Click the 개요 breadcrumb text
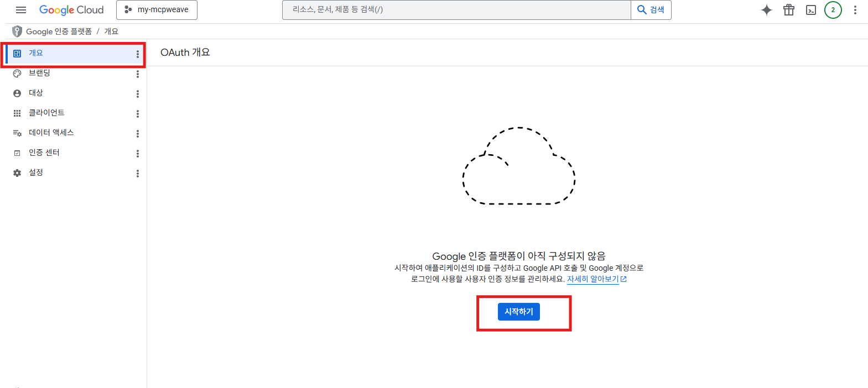This screenshot has width=868, height=388. point(111,32)
